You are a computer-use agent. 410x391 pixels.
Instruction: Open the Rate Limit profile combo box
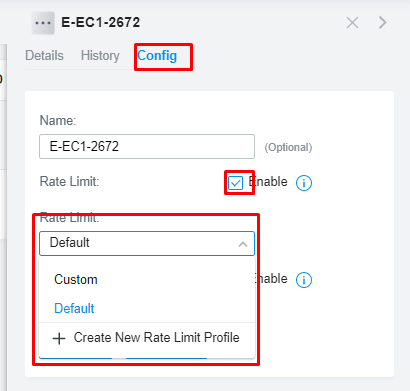point(147,243)
